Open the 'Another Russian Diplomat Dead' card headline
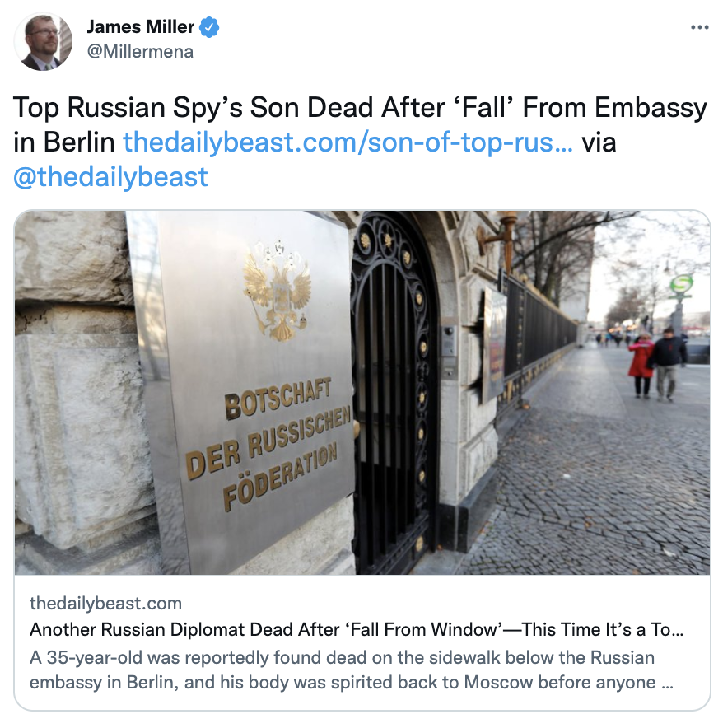723x728 pixels. (357, 629)
